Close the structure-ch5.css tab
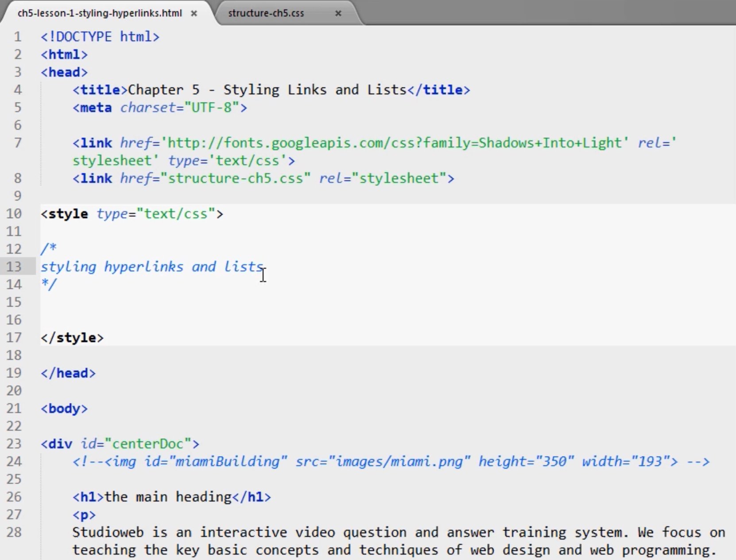Image resolution: width=736 pixels, height=560 pixels. [338, 14]
